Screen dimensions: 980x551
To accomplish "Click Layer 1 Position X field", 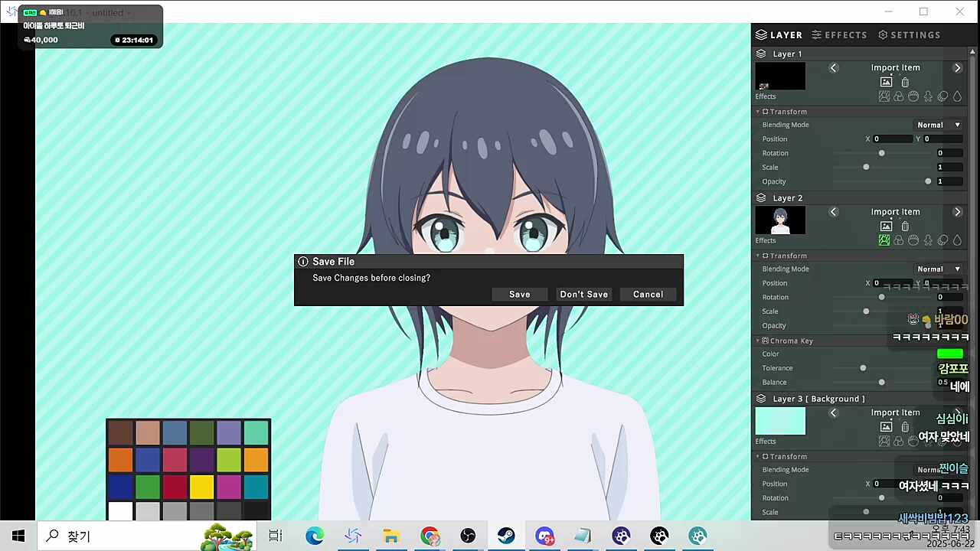I will tap(894, 139).
